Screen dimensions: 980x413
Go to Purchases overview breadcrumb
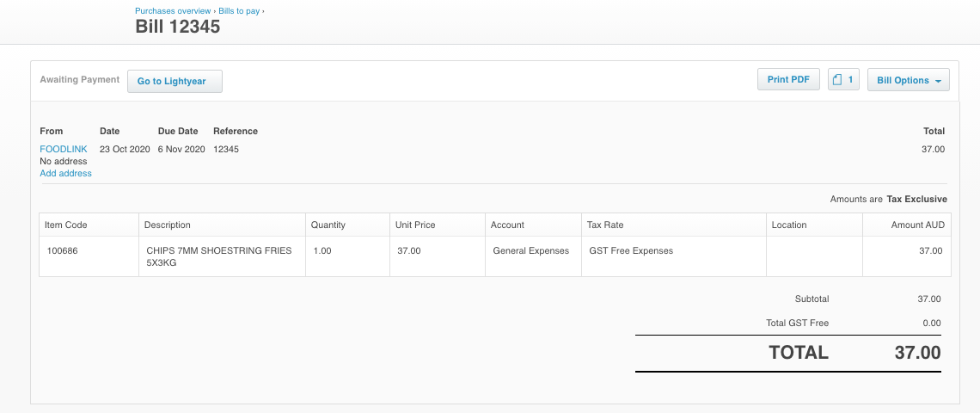pyautogui.click(x=172, y=11)
